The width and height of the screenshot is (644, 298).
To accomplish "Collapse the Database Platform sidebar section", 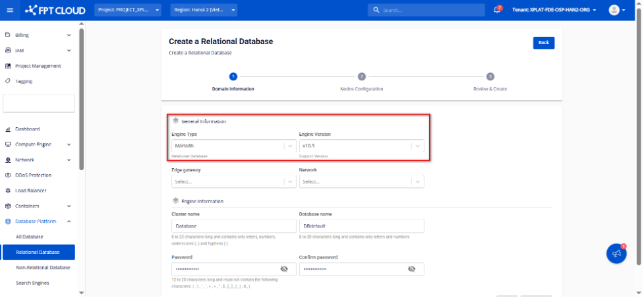I will click(x=69, y=222).
